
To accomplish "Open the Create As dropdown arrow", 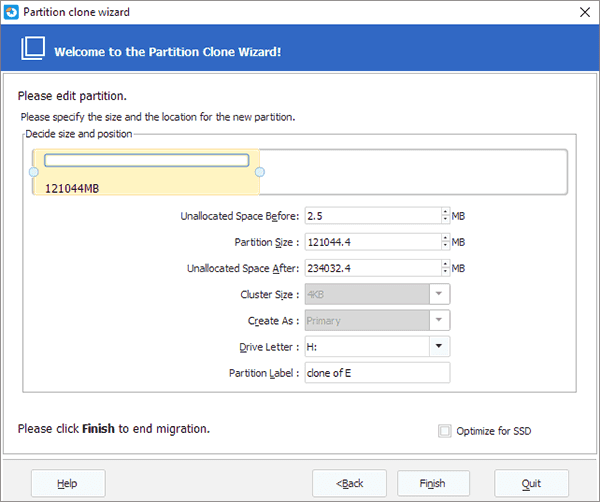I will pos(439,320).
